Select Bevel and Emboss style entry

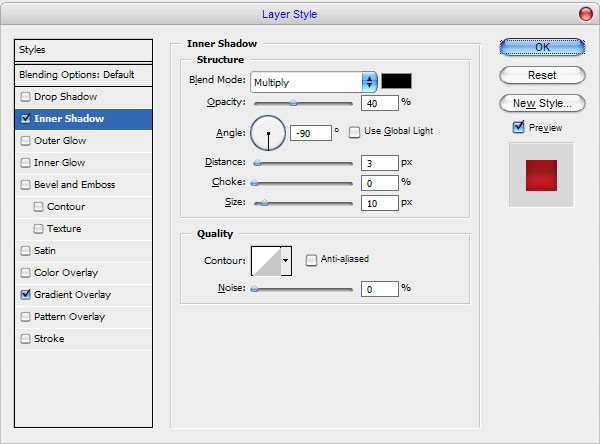[74, 185]
